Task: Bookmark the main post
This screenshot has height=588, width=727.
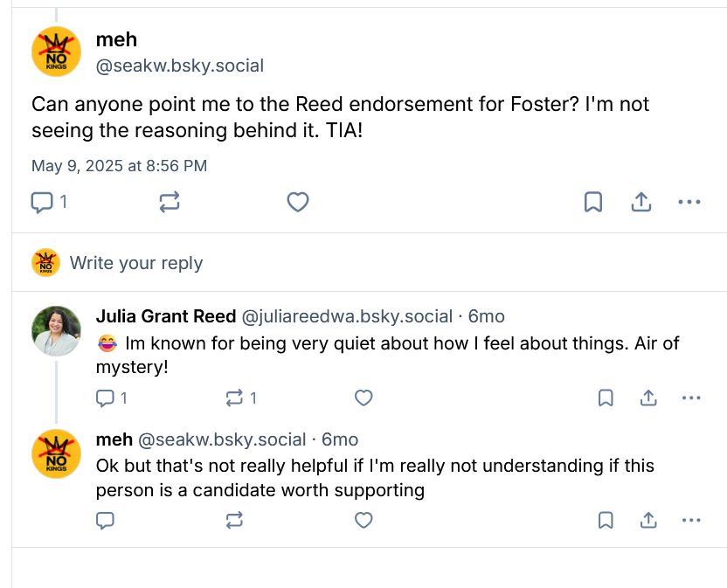Action: [x=592, y=203]
